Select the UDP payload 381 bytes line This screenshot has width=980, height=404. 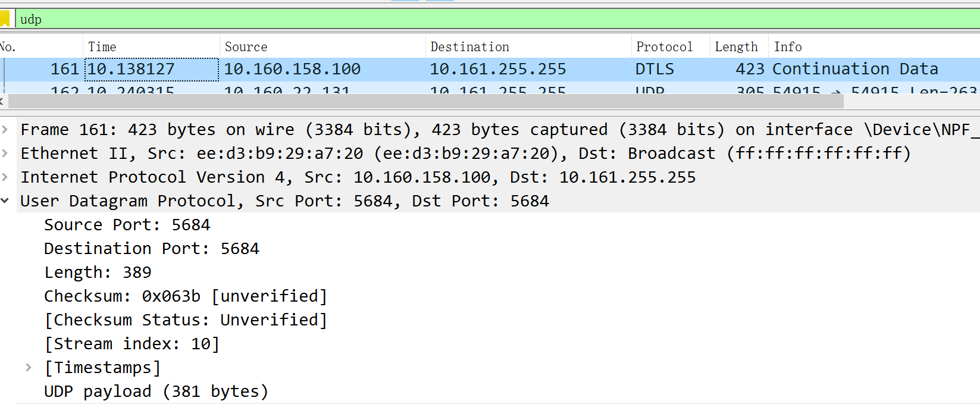(155, 391)
